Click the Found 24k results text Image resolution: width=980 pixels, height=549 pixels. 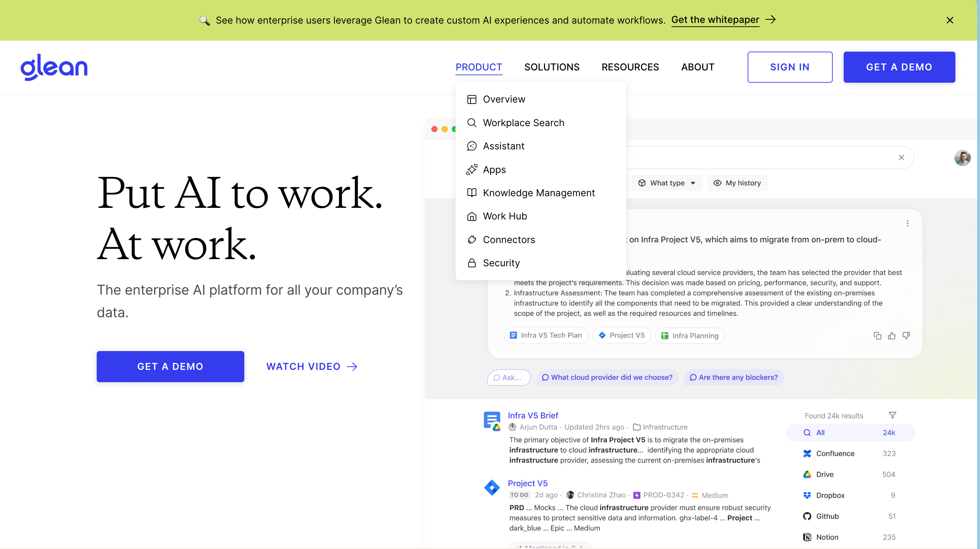833,416
